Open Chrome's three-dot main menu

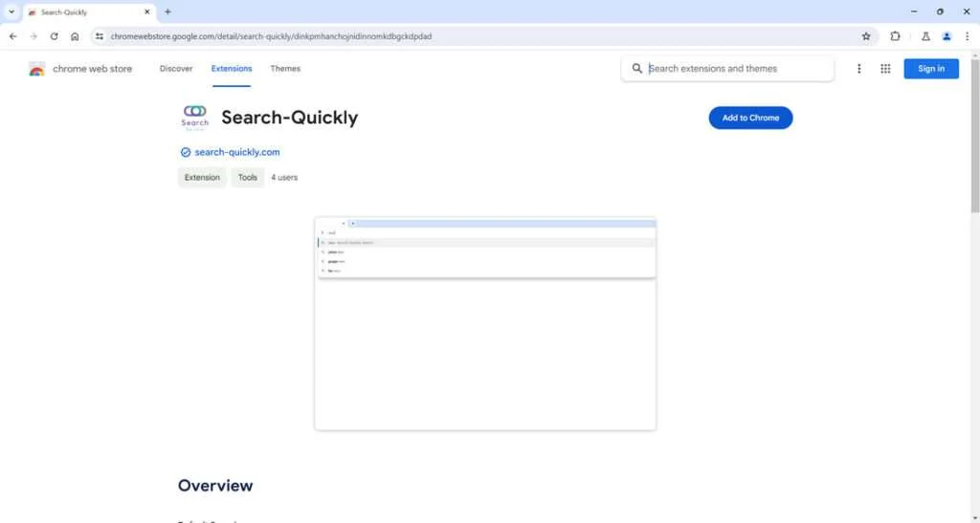[967, 36]
